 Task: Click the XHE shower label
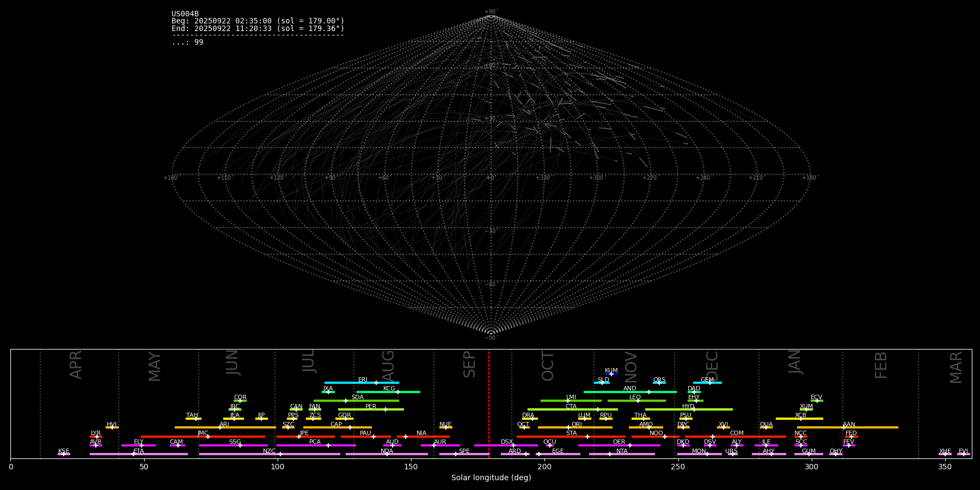coord(945,451)
